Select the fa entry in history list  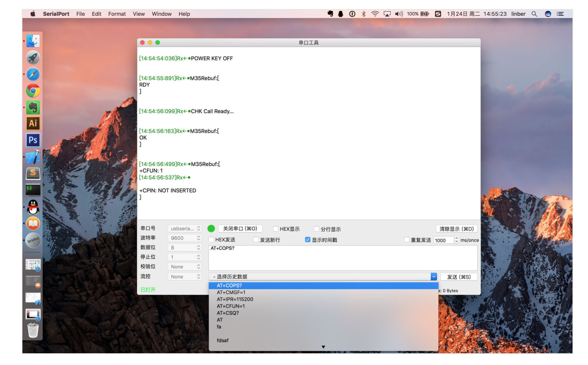click(323, 327)
